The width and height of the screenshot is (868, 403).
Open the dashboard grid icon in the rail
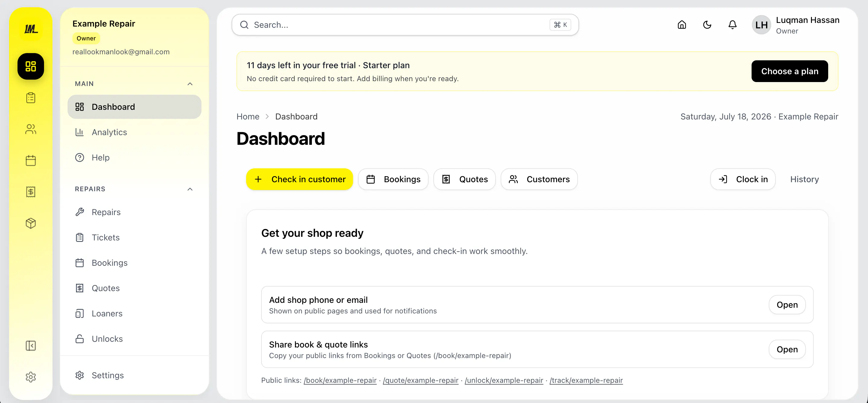(x=31, y=66)
